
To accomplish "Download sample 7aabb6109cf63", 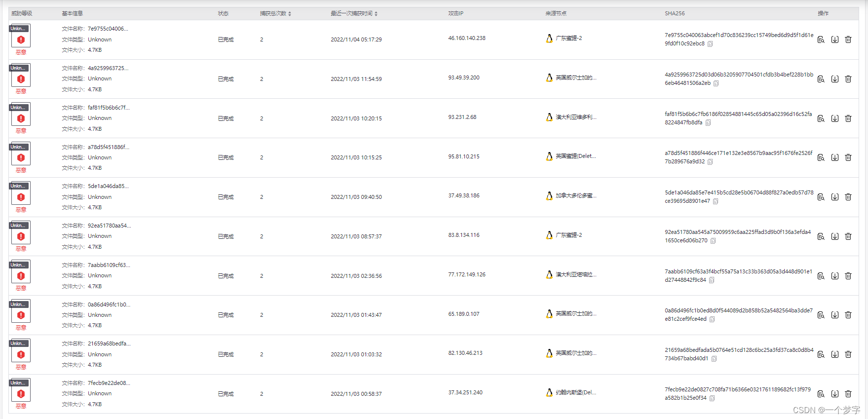I will tap(835, 276).
